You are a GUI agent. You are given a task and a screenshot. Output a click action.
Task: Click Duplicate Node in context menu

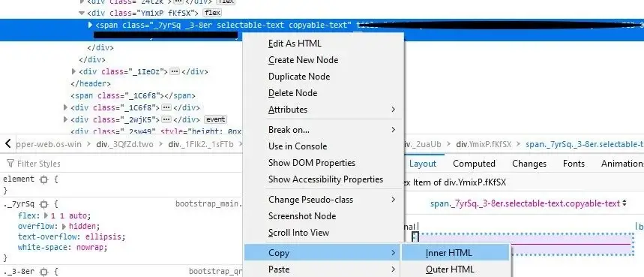tap(299, 77)
